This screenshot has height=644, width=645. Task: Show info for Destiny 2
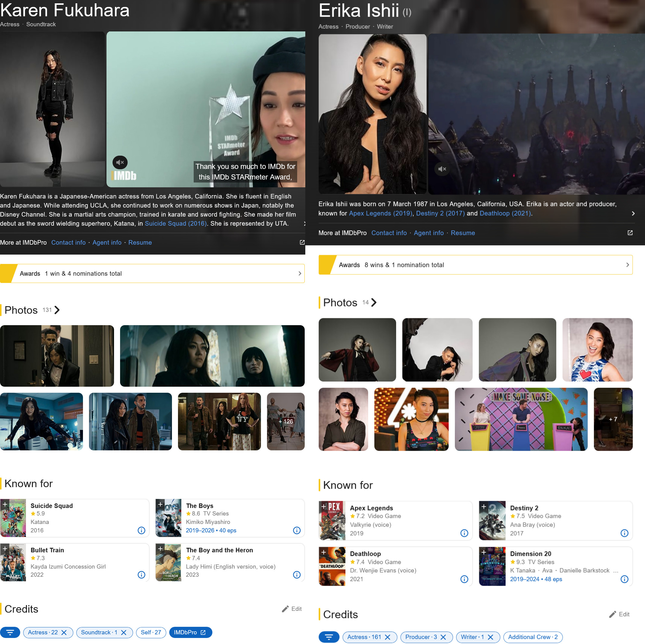(x=624, y=533)
